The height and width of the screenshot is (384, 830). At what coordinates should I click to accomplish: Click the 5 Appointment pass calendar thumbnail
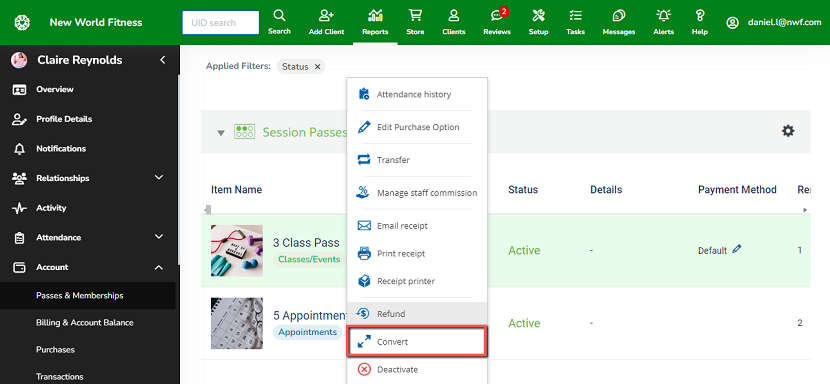coord(237,323)
